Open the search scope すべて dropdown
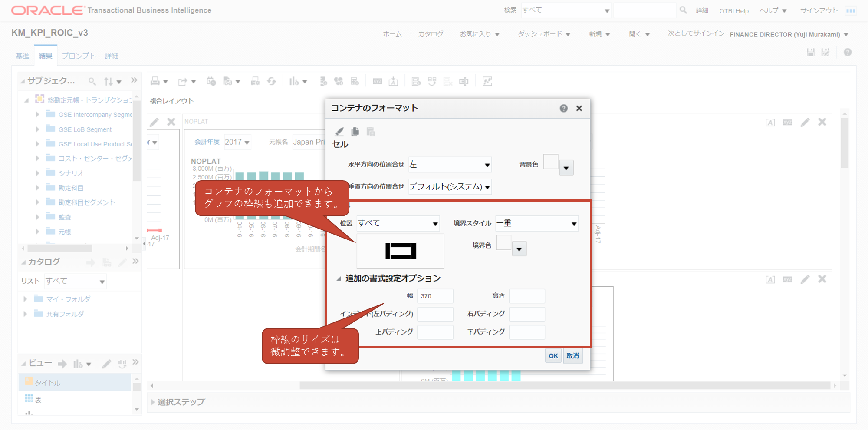Viewport: 868px width, 431px height. (x=566, y=10)
